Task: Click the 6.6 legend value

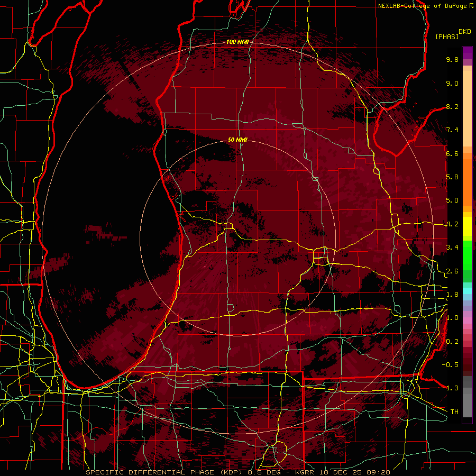Action: click(452, 153)
